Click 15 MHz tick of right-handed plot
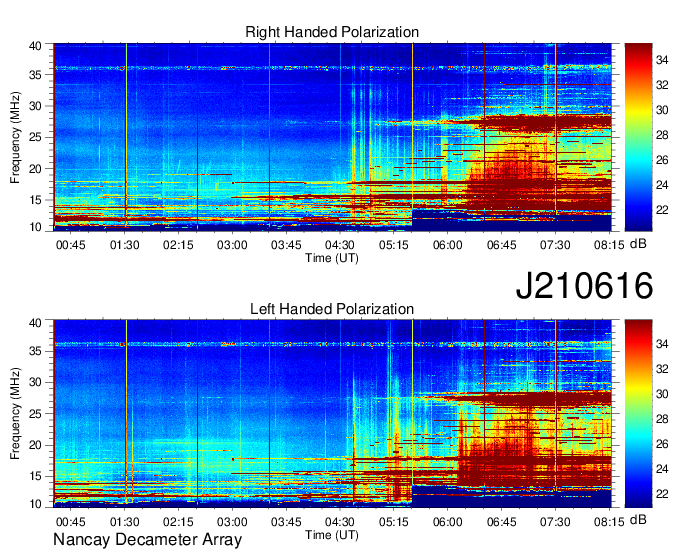The image size is (680, 552). pos(35,200)
